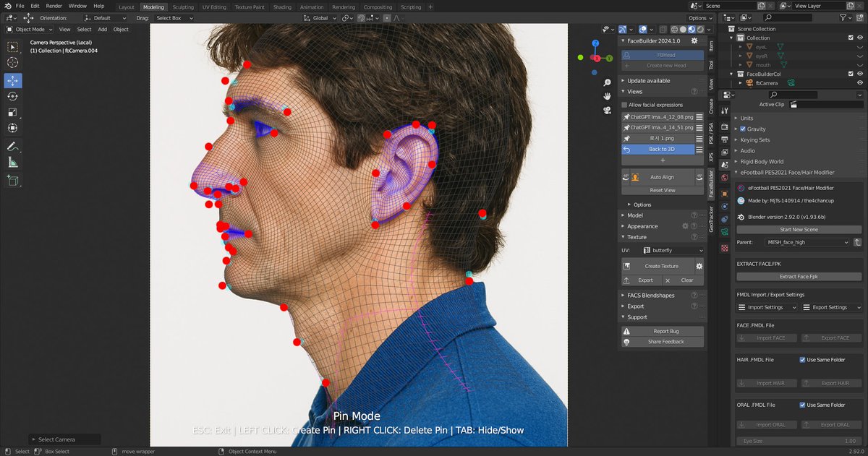
Task: Expand the Units panel
Action: [x=746, y=118]
